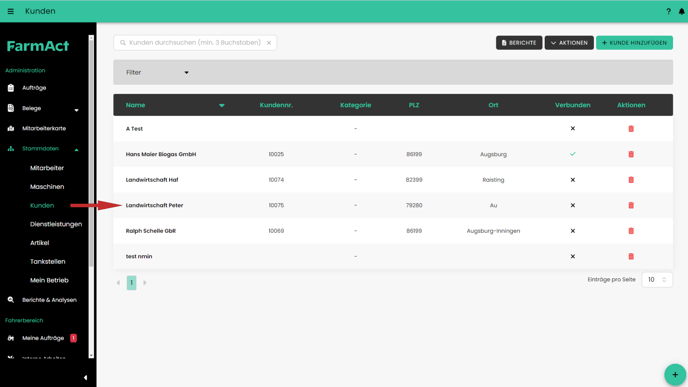Click the sidebar vertical scrollbar
This screenshot has width=688, height=387.
point(91,154)
